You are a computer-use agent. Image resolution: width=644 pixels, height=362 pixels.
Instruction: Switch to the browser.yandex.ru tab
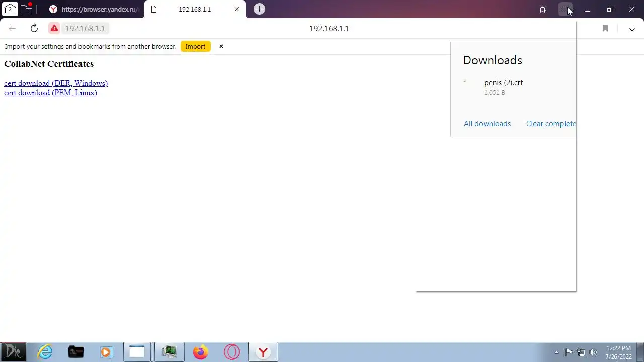pyautogui.click(x=94, y=9)
